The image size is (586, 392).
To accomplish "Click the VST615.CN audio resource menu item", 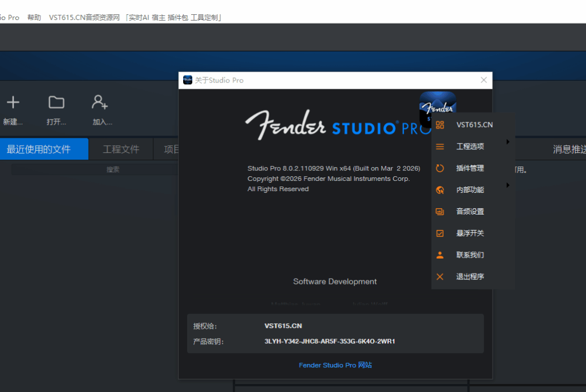I will click(135, 18).
